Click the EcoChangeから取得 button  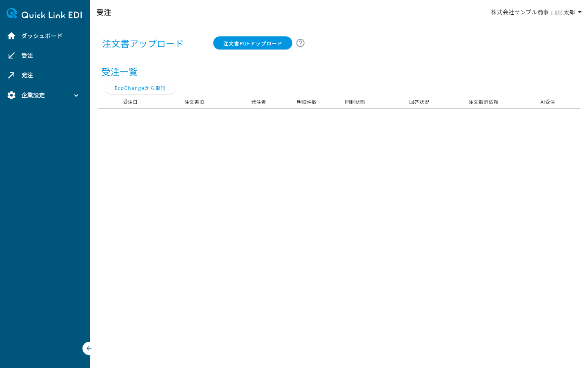click(x=140, y=88)
